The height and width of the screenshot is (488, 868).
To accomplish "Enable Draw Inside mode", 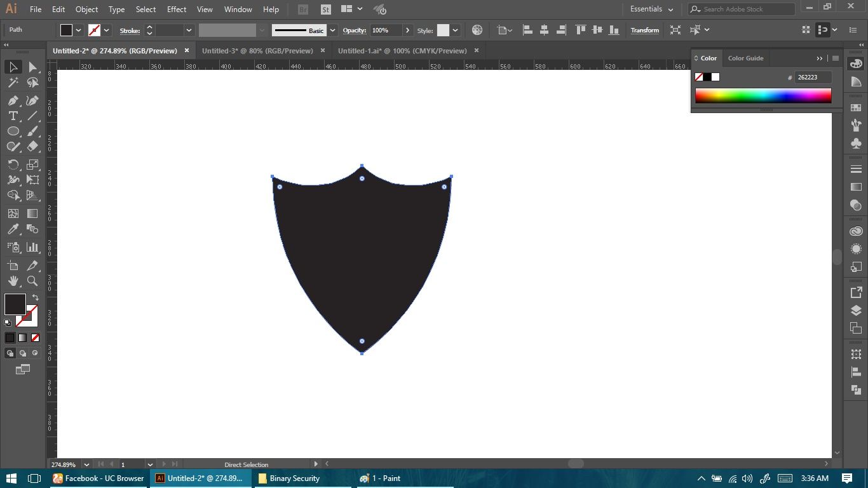I will [35, 353].
